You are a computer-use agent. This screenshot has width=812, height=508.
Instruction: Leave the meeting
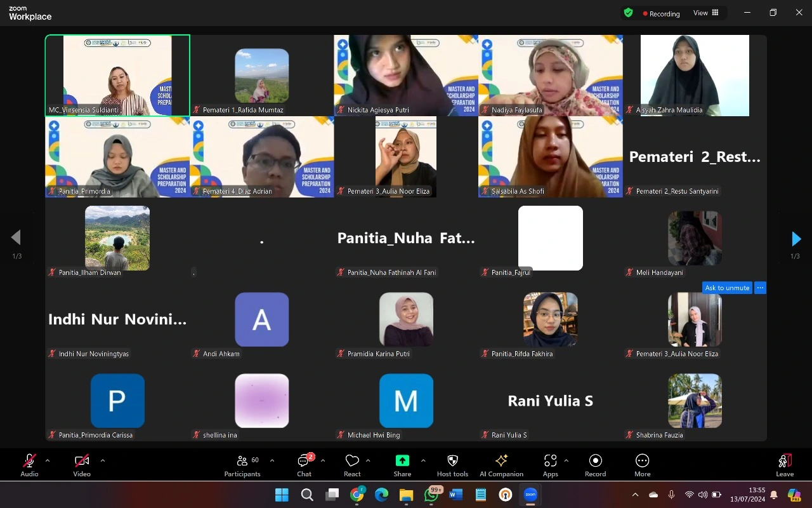[785, 464]
